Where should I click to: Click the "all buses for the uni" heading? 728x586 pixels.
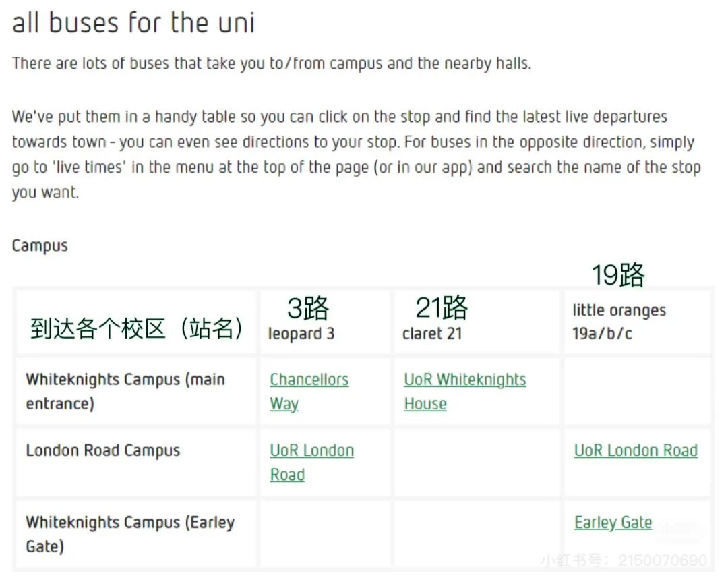pos(133,23)
